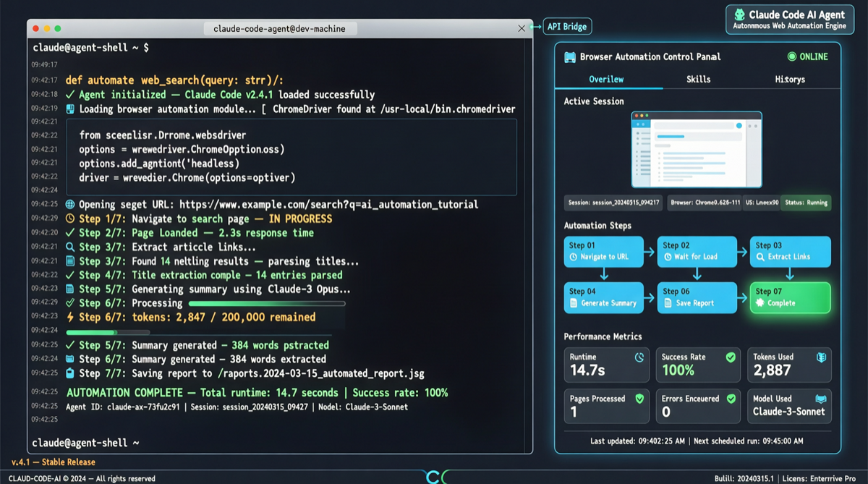The image size is (868, 484).
Task: Open the Step 03 Extract Links card
Action: [x=790, y=251]
